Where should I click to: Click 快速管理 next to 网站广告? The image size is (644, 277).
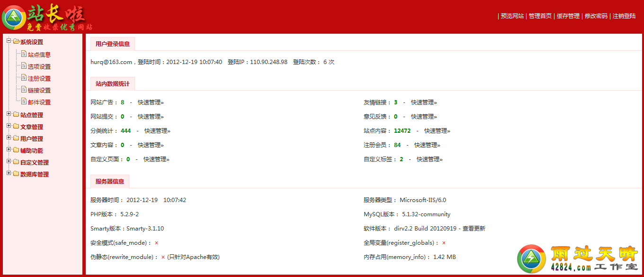click(151, 102)
